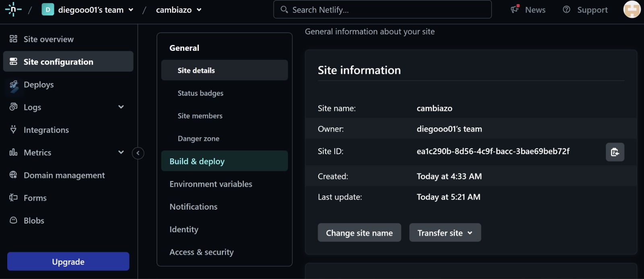Click the Site overview grid icon
This screenshot has height=279, width=644.
pyautogui.click(x=13, y=39)
